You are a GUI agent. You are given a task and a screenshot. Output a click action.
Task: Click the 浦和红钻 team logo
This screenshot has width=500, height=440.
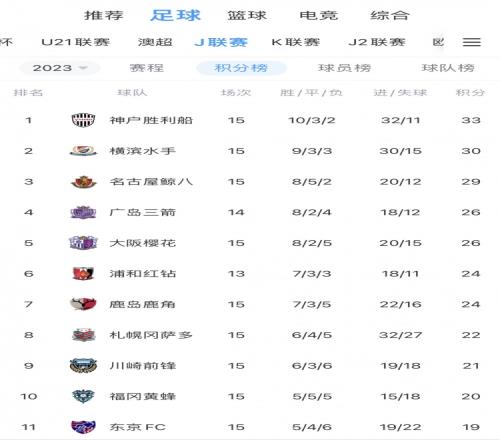pyautogui.click(x=83, y=273)
